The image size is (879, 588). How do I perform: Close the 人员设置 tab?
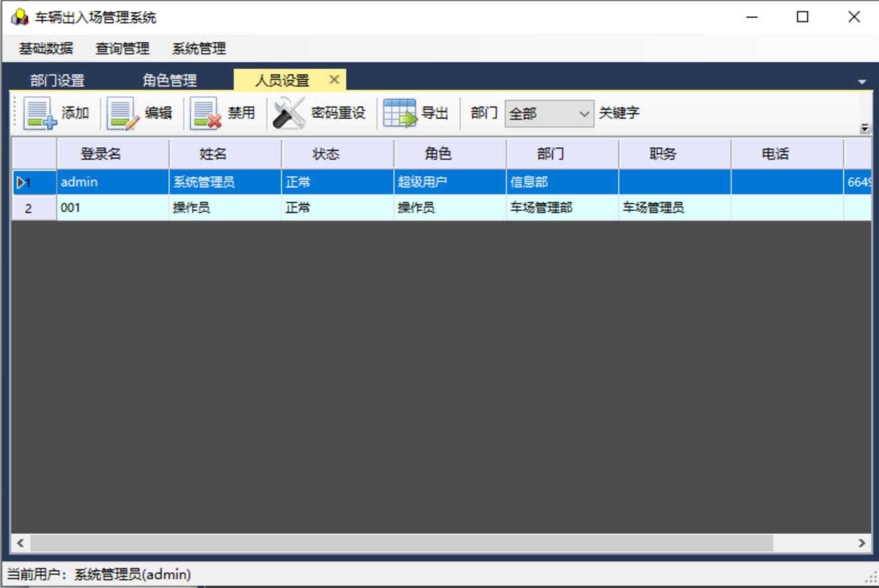335,80
